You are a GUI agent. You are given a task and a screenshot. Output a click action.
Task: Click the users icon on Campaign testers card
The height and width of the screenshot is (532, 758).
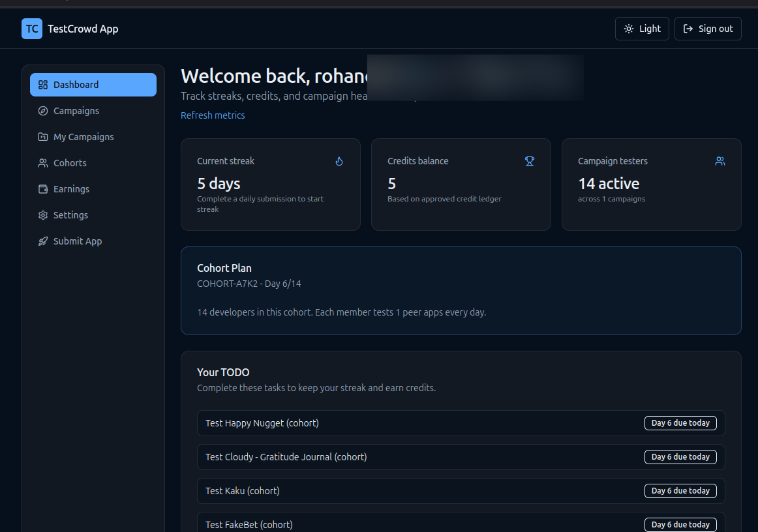point(720,160)
